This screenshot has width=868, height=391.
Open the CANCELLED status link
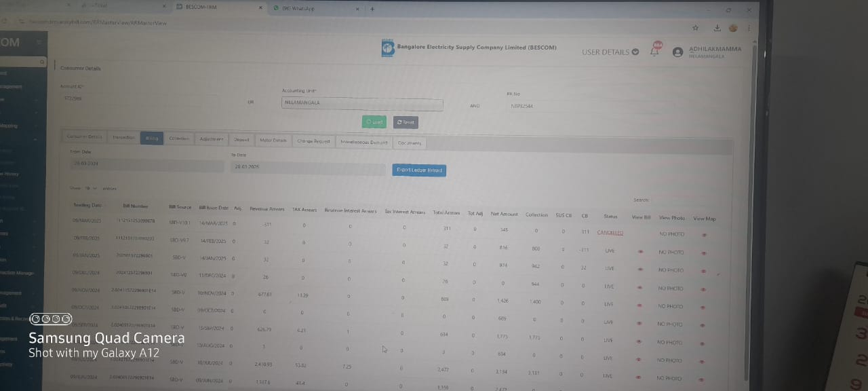pyautogui.click(x=610, y=233)
